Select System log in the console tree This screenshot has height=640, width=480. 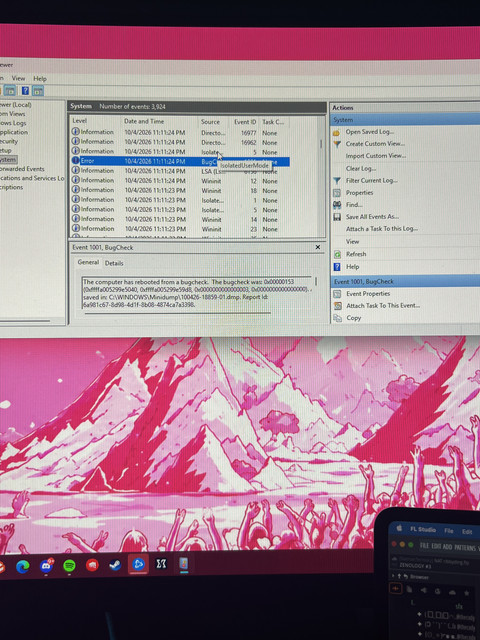tap(8, 160)
